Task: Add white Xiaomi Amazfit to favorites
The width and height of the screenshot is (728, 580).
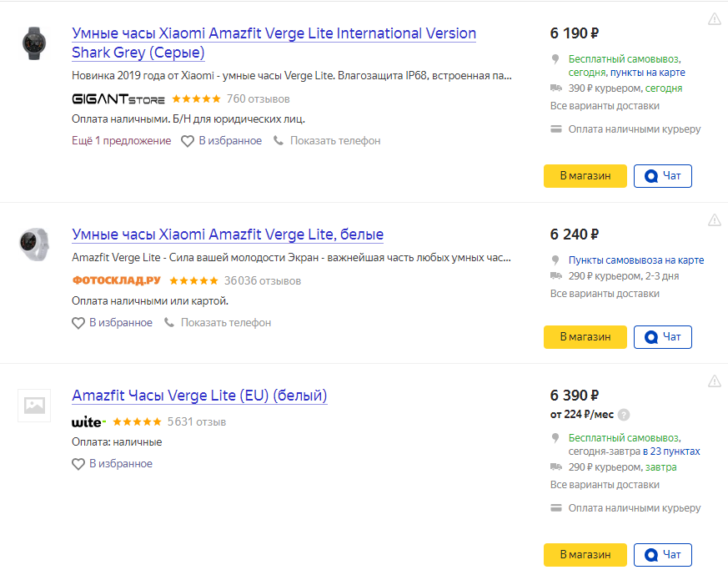Action: tap(112, 322)
